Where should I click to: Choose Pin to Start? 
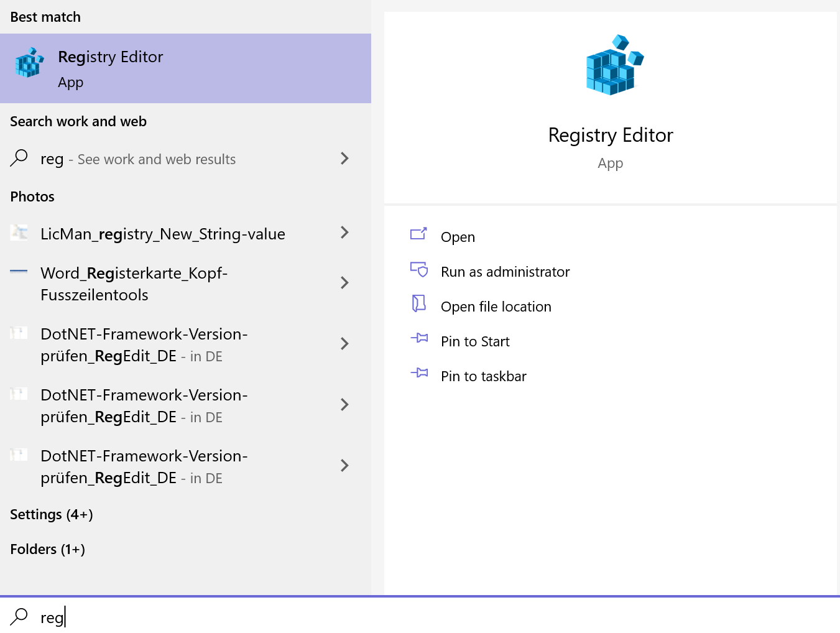pos(475,342)
